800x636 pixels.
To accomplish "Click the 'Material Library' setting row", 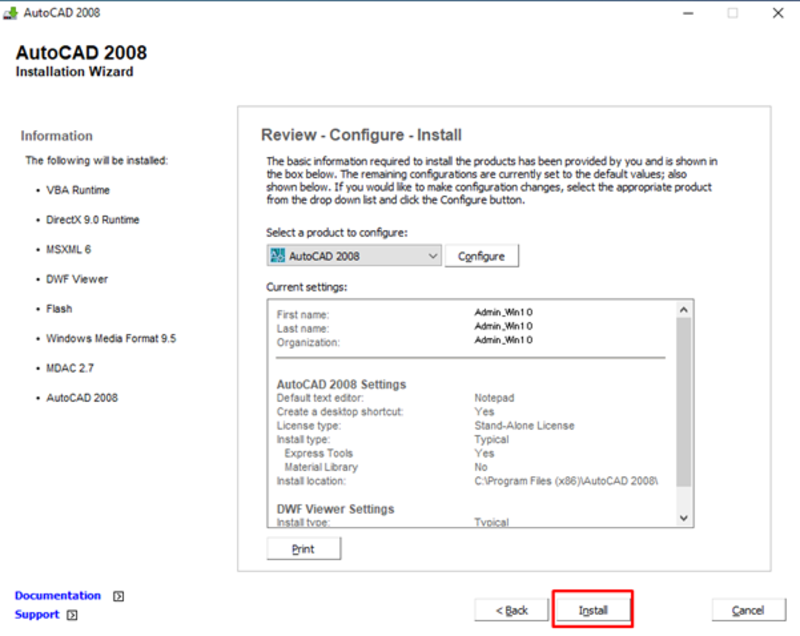I will (x=321, y=467).
